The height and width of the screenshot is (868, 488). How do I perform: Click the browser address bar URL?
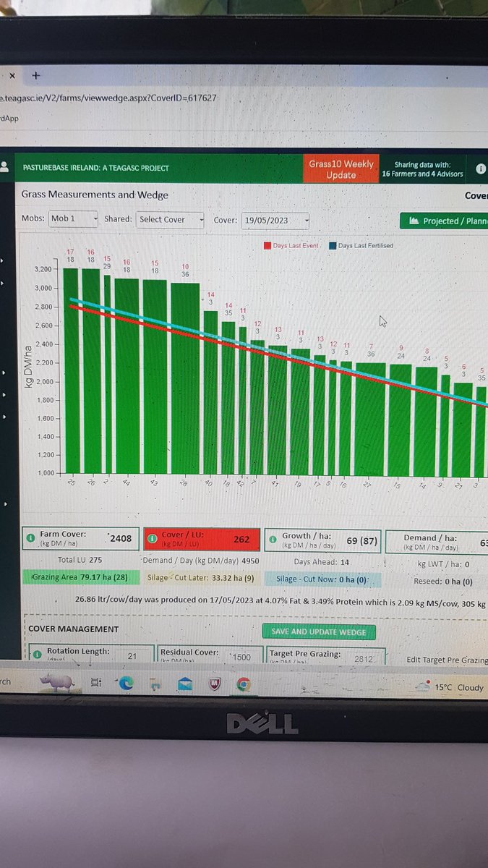[x=108, y=97]
